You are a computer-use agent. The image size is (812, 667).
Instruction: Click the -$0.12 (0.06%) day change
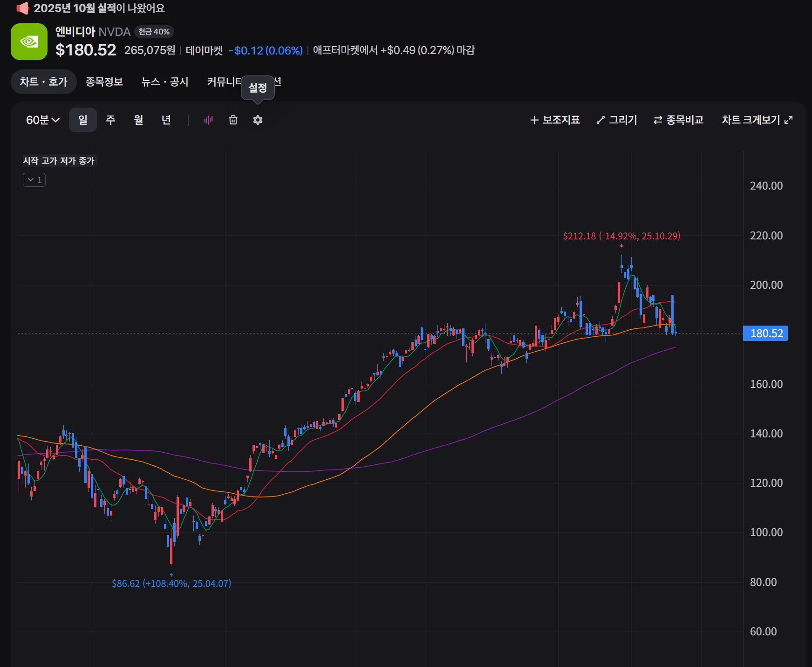(x=266, y=50)
